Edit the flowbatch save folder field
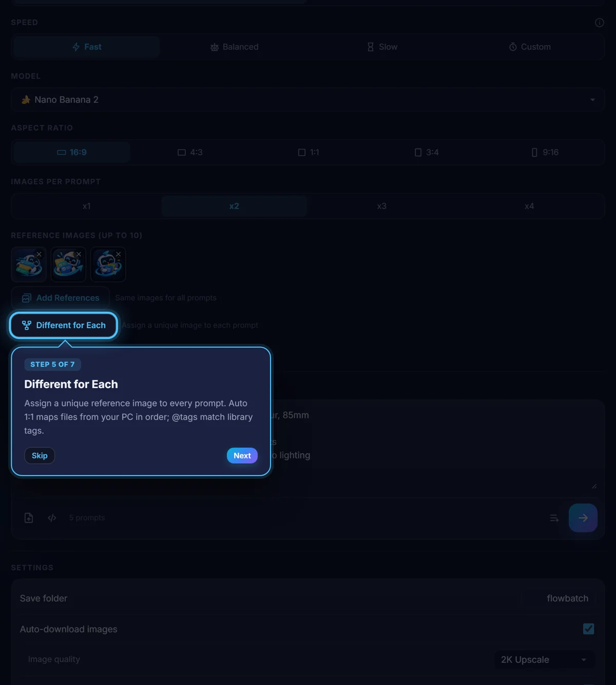The width and height of the screenshot is (616, 685). coord(559,598)
